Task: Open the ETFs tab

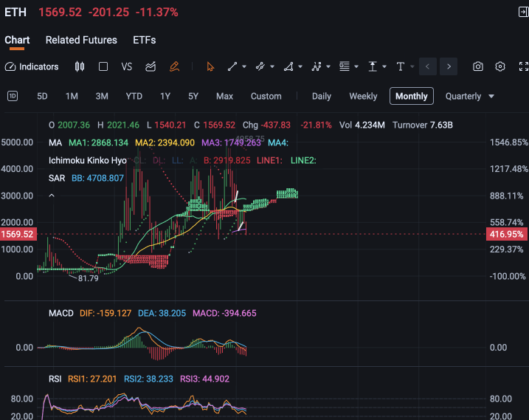Action: click(x=145, y=40)
